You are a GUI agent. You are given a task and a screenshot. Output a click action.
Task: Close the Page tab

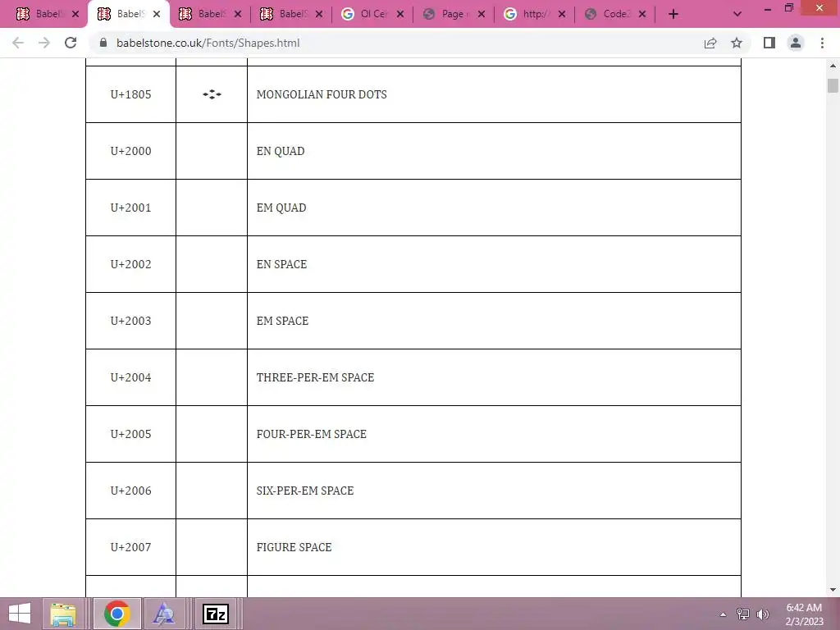pyautogui.click(x=481, y=15)
